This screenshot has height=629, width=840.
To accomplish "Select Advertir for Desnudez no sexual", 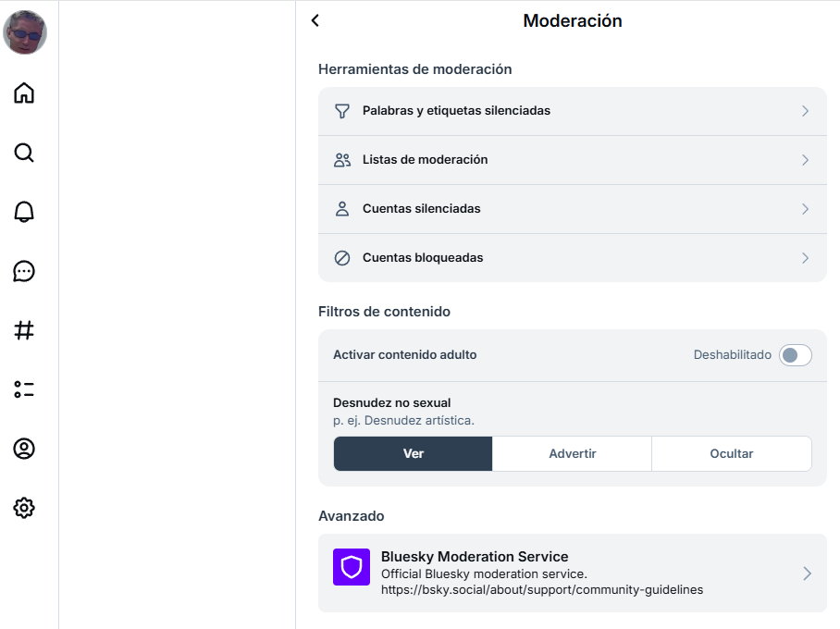I will click(x=572, y=454).
